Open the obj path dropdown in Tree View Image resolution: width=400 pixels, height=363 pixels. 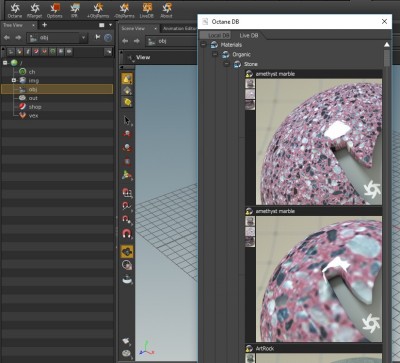[x=84, y=38]
